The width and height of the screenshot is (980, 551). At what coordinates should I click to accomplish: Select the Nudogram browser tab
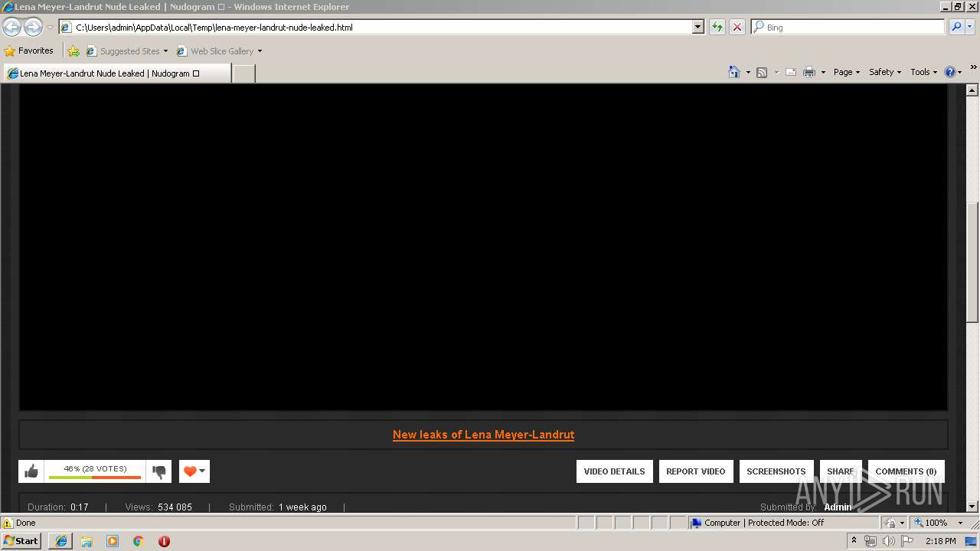(116, 73)
